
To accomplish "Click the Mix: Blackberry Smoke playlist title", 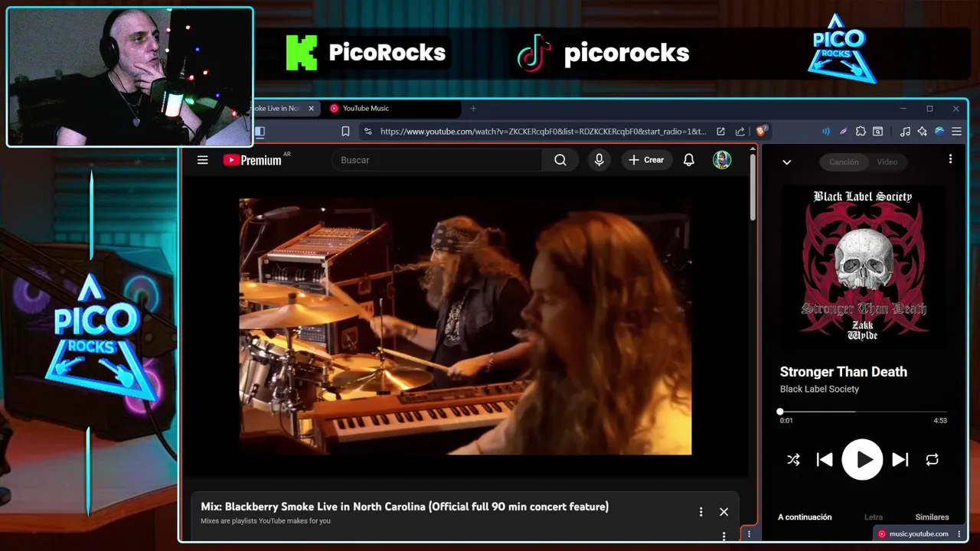I will (404, 507).
